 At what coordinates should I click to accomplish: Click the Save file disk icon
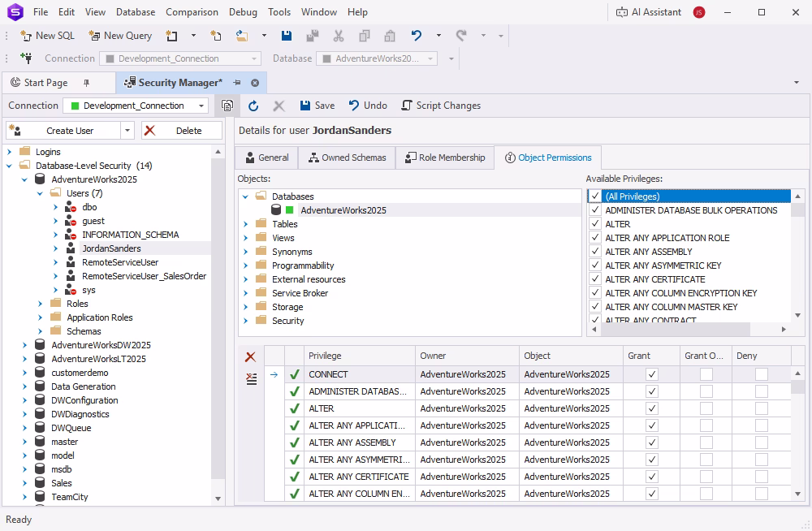point(287,36)
